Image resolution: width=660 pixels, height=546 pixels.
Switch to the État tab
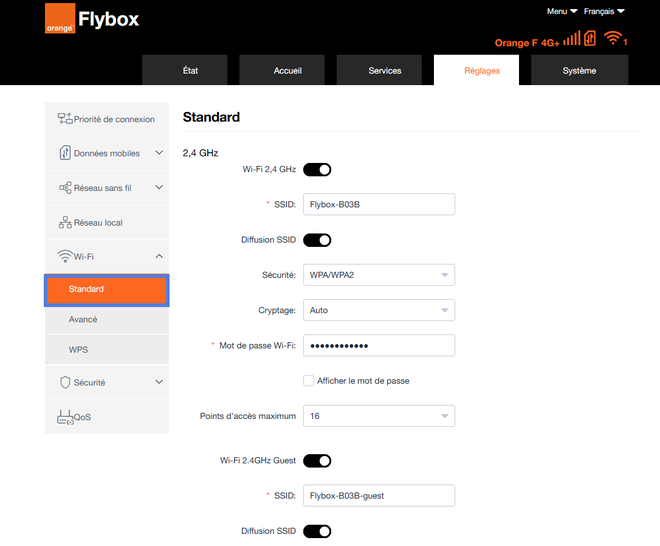click(x=185, y=70)
